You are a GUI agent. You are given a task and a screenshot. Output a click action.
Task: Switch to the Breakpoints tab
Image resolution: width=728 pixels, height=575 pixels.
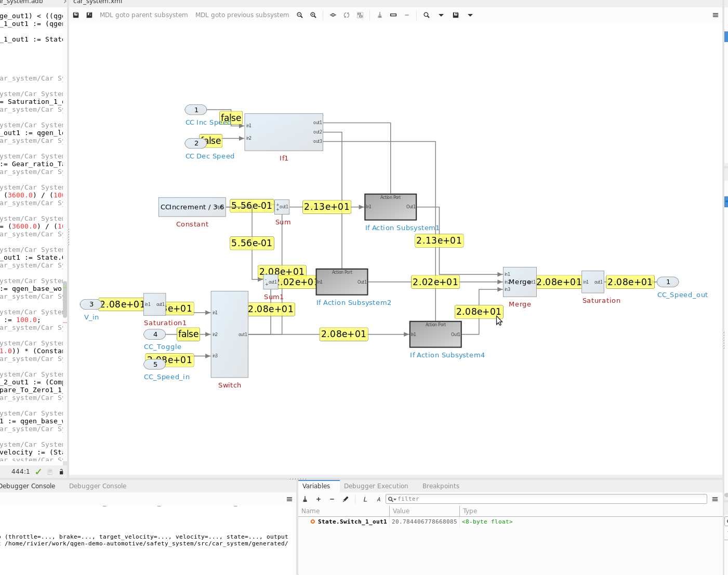441,486
